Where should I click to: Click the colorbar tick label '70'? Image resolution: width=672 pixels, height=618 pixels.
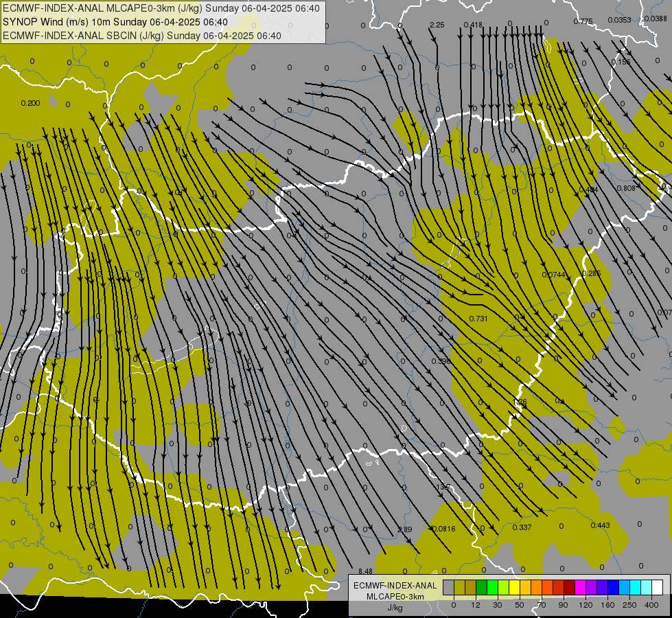[x=542, y=605]
